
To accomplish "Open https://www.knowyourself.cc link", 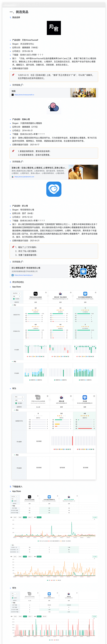I will (x=24, y=95).
